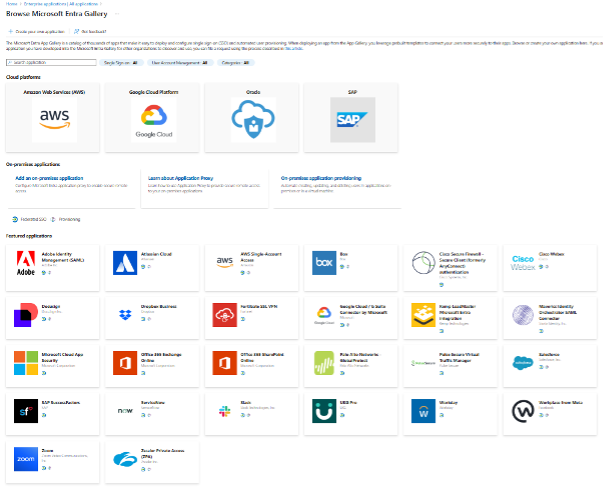Screen dimensions: 604x488
Task: Click the Dropbox Business logo
Action: point(125,315)
